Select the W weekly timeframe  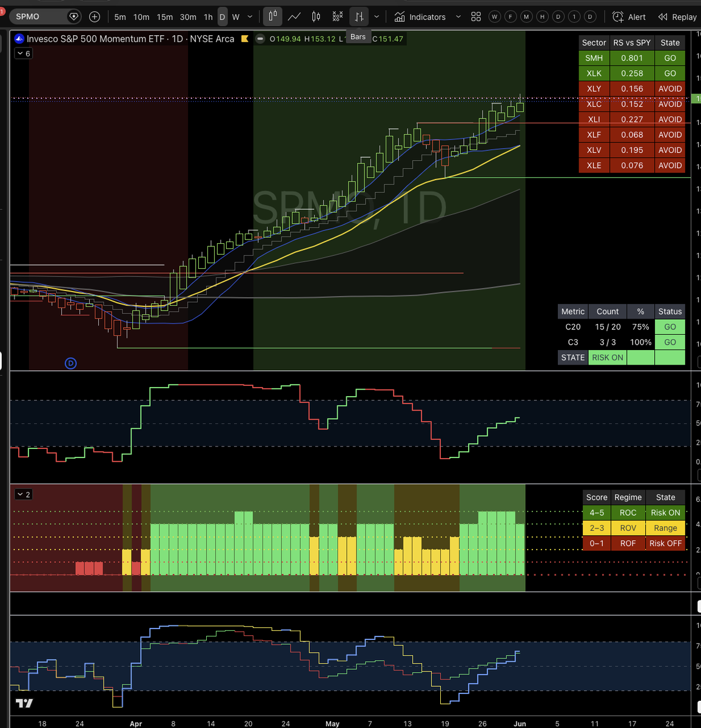coord(236,17)
